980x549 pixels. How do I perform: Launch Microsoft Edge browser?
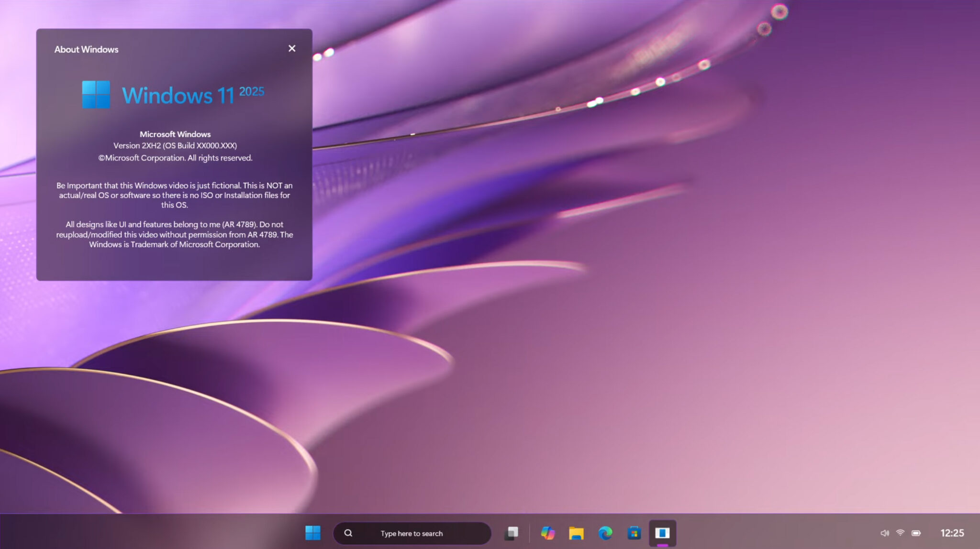tap(605, 533)
